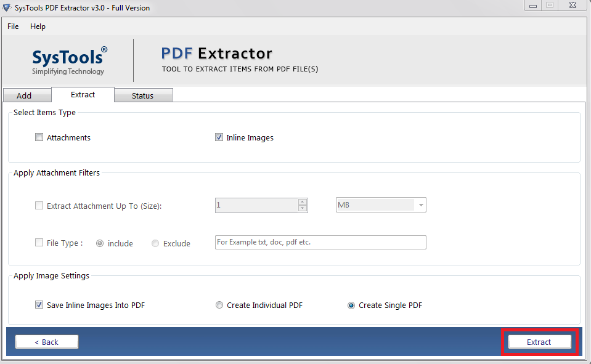Uncheck Save Inline Images Into PDF
The width and height of the screenshot is (591, 364).
tap(39, 304)
